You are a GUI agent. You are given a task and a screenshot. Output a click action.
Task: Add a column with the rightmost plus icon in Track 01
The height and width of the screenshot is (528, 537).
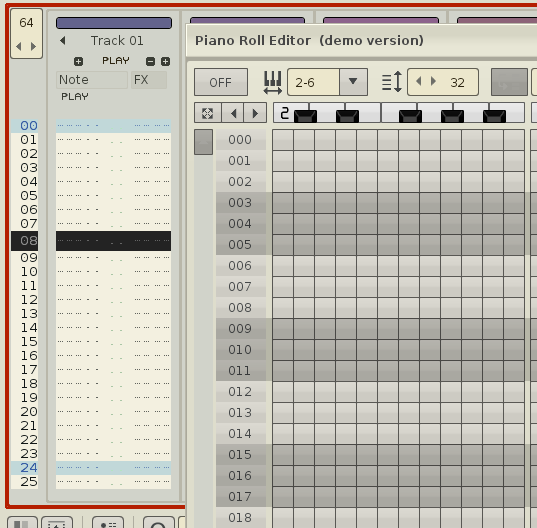[x=165, y=61]
